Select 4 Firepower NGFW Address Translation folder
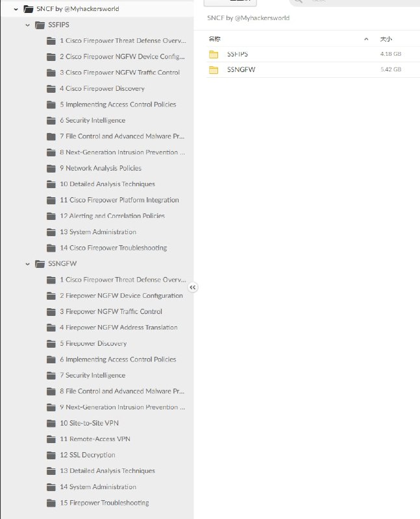The height and width of the screenshot is (519, 420). (119, 328)
